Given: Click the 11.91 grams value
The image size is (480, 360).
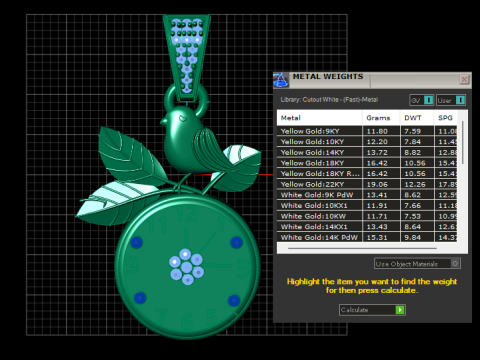Looking at the screenshot, I should coord(377,206).
